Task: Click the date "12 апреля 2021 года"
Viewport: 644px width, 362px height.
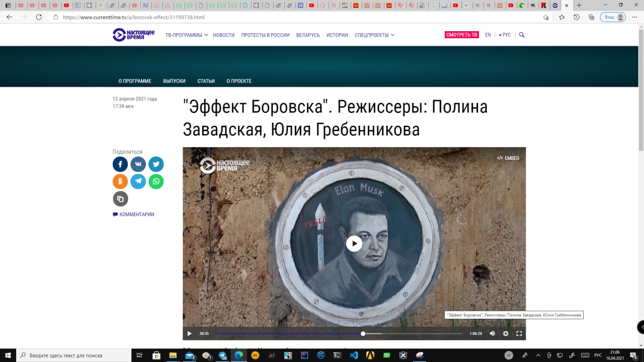Action: point(135,99)
